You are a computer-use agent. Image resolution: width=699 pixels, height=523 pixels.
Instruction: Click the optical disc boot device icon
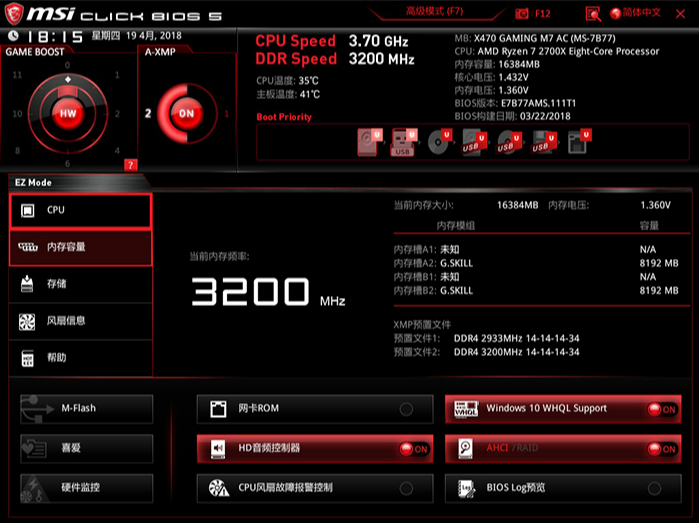[439, 143]
